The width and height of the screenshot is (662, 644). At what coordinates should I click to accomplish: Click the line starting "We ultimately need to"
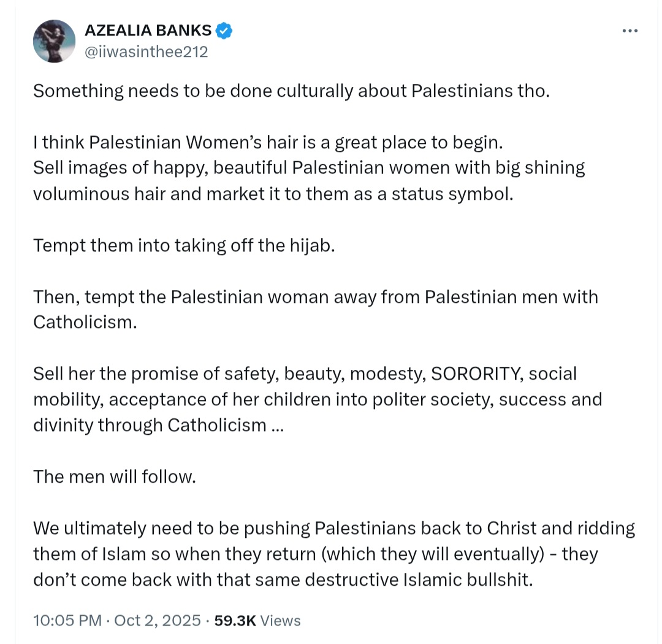tap(334, 529)
